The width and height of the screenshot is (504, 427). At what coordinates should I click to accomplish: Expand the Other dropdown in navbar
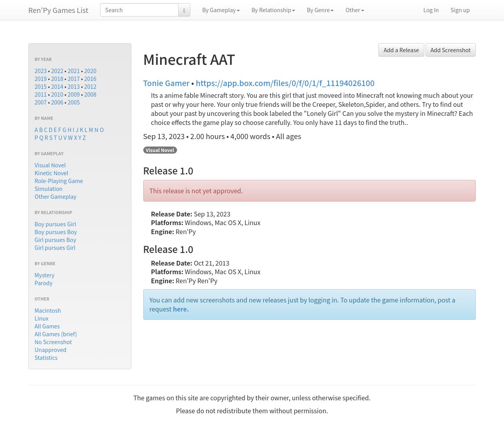pos(355,10)
